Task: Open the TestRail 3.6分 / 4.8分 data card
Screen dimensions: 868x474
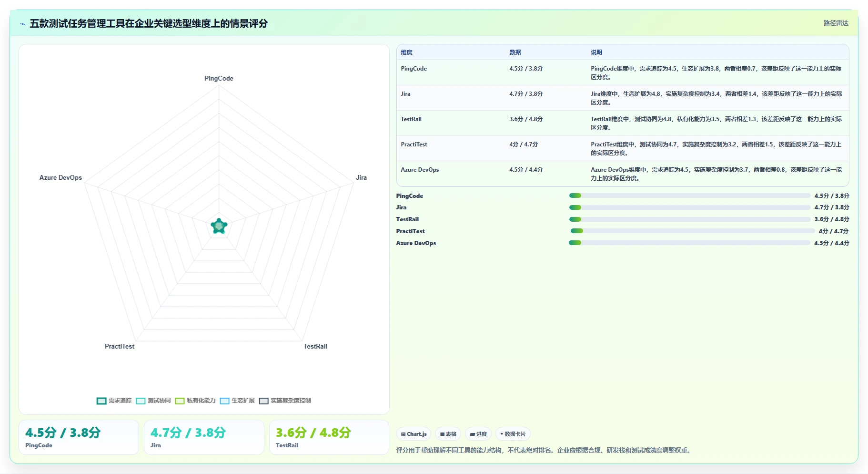Action: (x=329, y=437)
